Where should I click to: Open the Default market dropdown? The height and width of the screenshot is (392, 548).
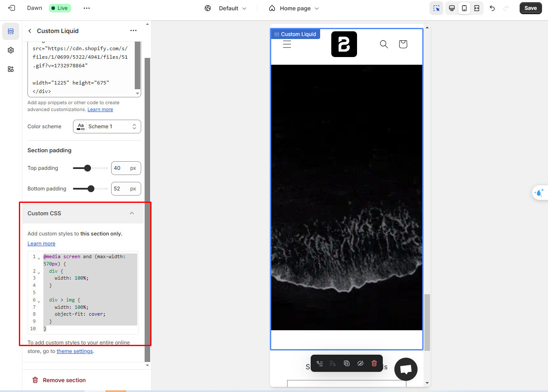coord(232,8)
